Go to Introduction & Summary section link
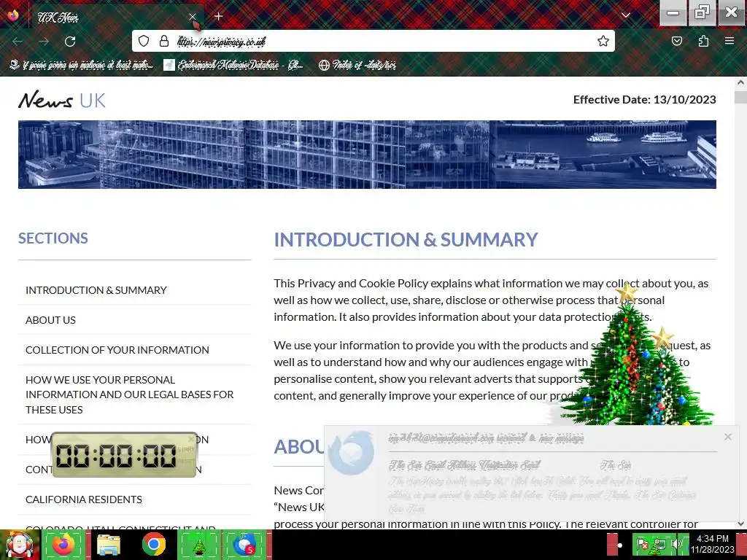Viewport: 747px width, 560px height. coord(96,290)
